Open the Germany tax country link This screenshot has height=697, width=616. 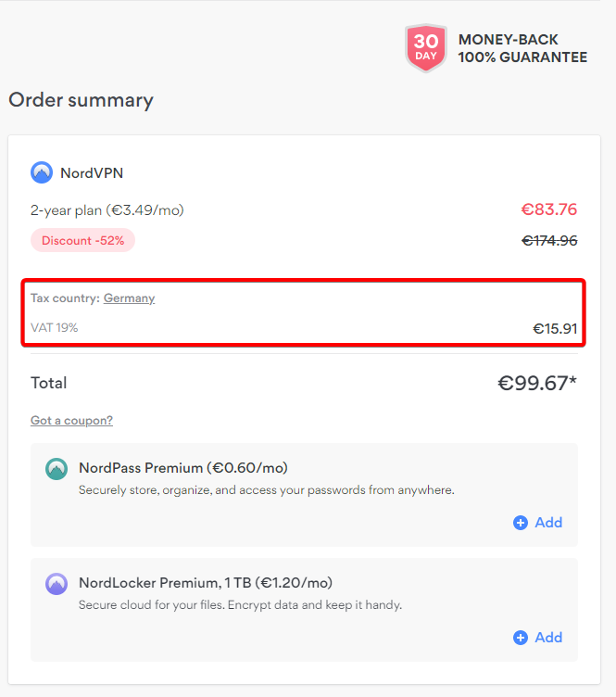(129, 298)
